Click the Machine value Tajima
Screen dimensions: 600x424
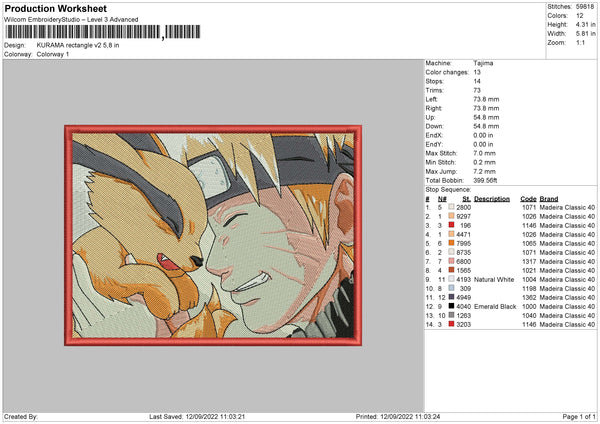tap(483, 63)
